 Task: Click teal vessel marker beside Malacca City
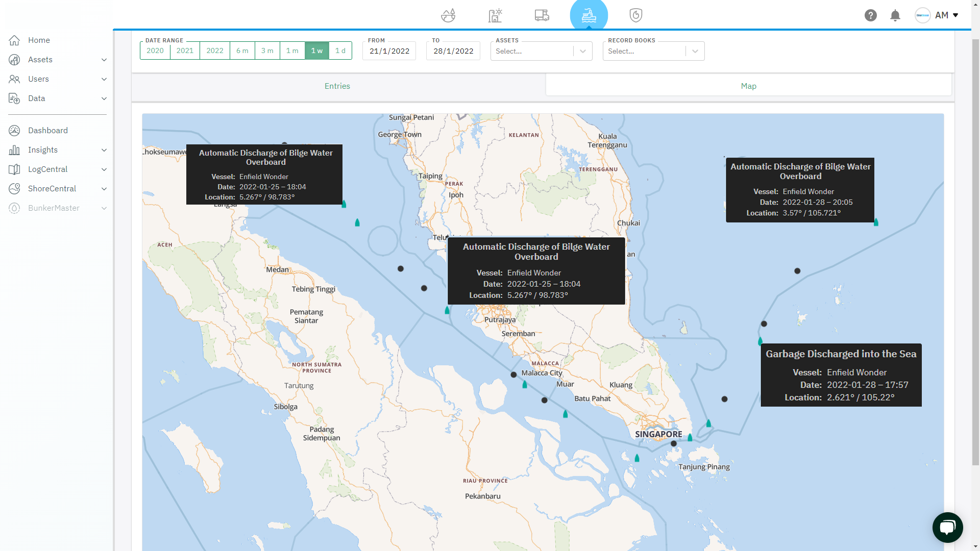tap(525, 385)
